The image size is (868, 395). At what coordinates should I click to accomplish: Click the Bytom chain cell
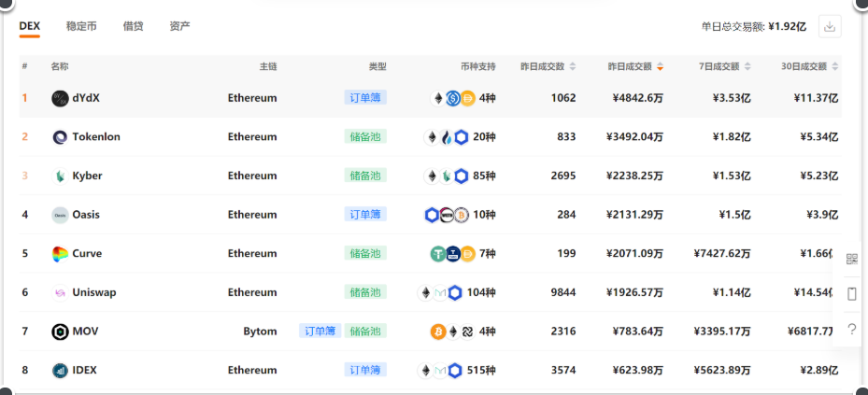pos(260,332)
